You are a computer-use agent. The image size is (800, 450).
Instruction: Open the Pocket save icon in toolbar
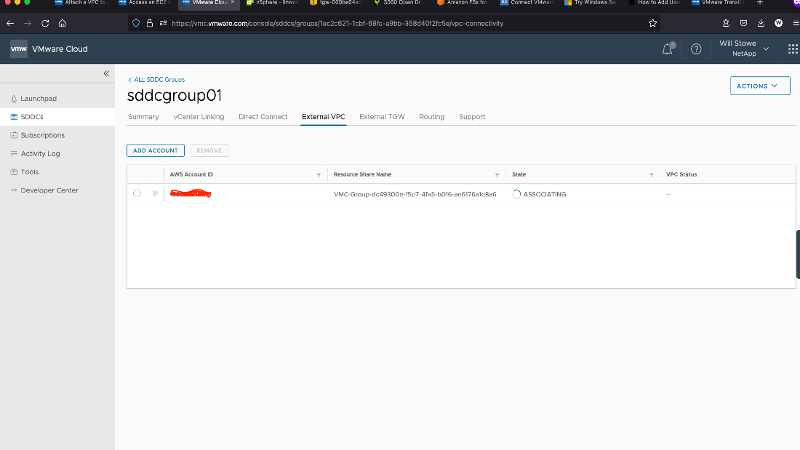[743, 23]
